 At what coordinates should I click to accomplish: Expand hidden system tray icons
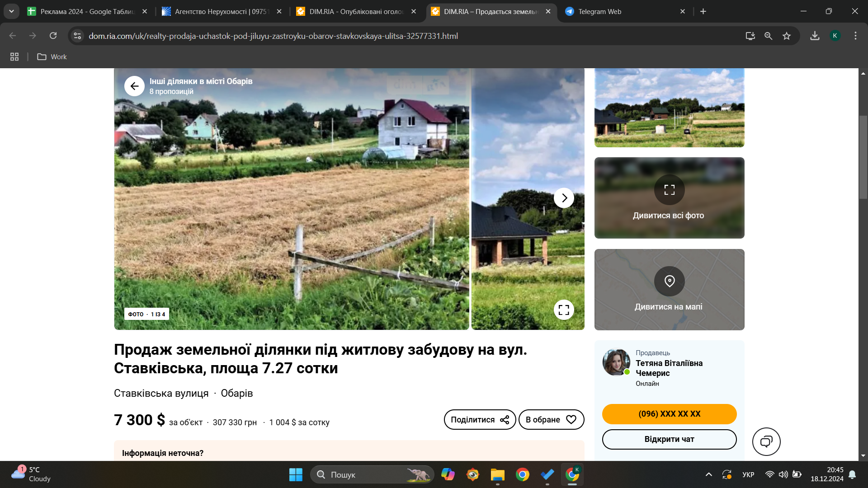708,474
